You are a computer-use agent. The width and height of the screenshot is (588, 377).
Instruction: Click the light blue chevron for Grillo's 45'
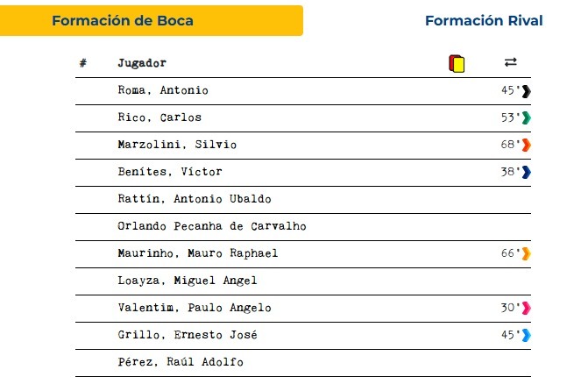pos(526,336)
